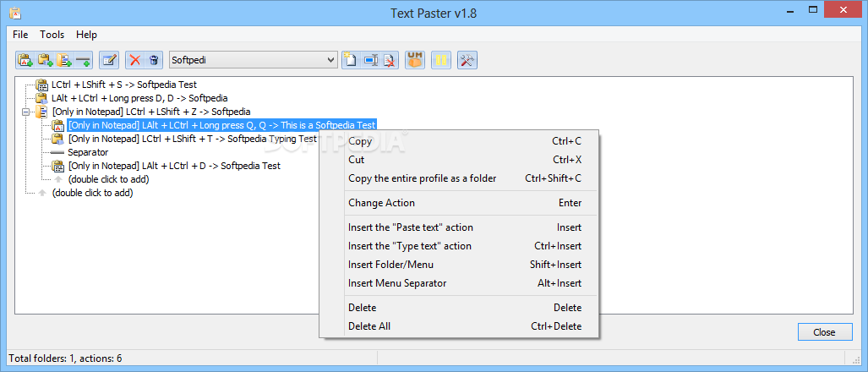868x372 pixels.
Task: Maximize the Text Paster window
Action: tap(813, 9)
